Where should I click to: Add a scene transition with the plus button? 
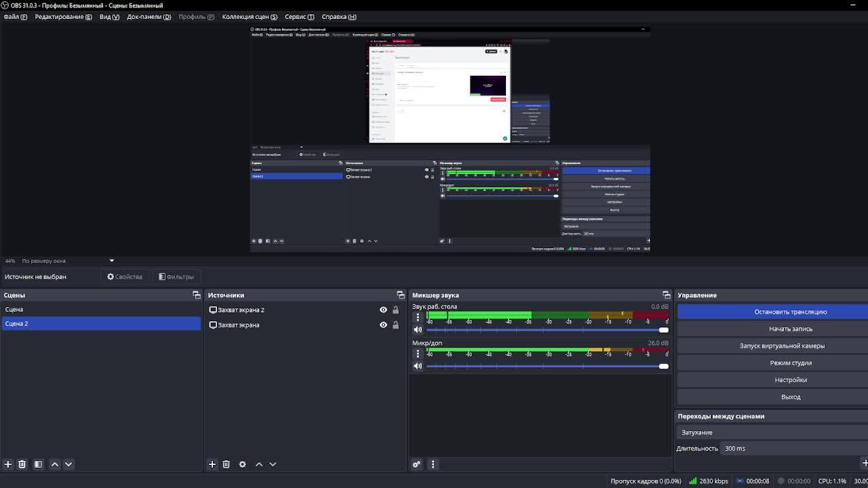tap(865, 463)
